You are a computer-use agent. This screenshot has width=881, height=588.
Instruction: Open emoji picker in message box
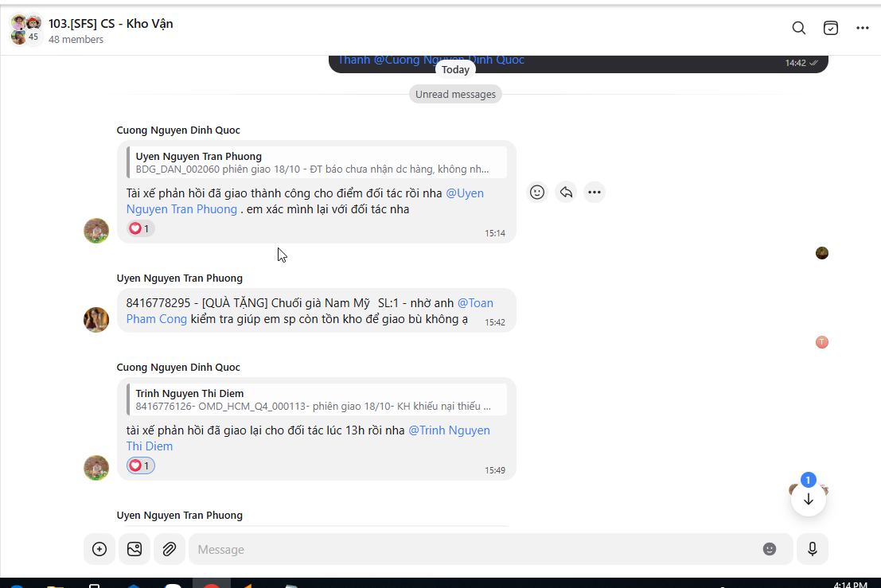[770, 549]
